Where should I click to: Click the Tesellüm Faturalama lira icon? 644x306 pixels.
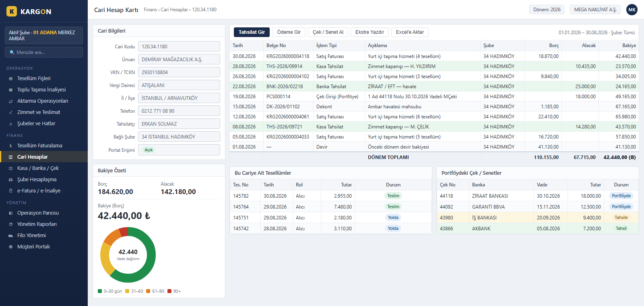[x=11, y=146]
